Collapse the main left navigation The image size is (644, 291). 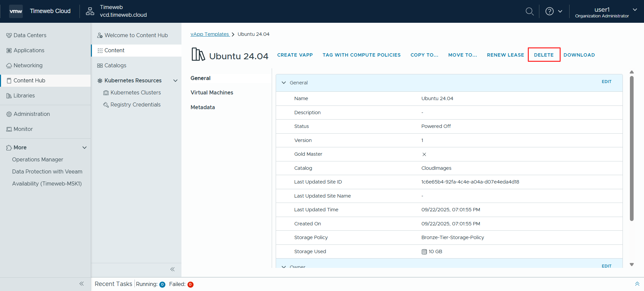[x=82, y=284]
